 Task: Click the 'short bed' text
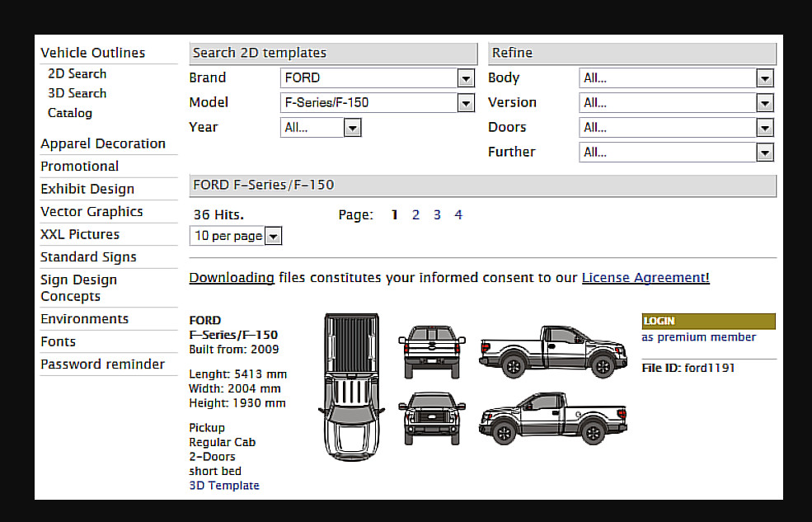coord(215,471)
